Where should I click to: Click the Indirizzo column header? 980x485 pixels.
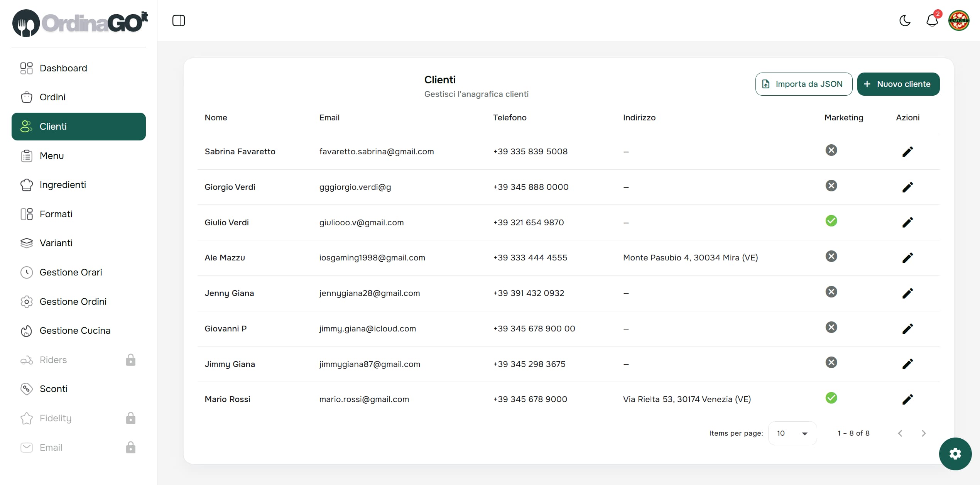click(639, 118)
